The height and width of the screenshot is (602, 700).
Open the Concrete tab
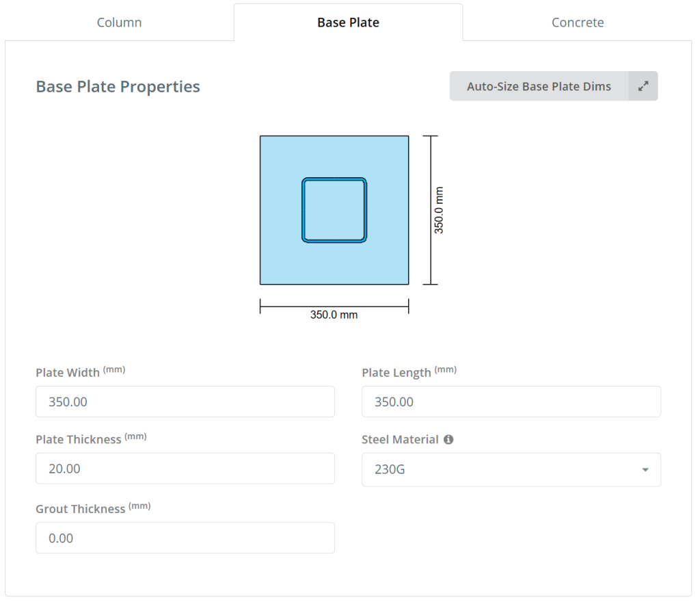tap(578, 23)
